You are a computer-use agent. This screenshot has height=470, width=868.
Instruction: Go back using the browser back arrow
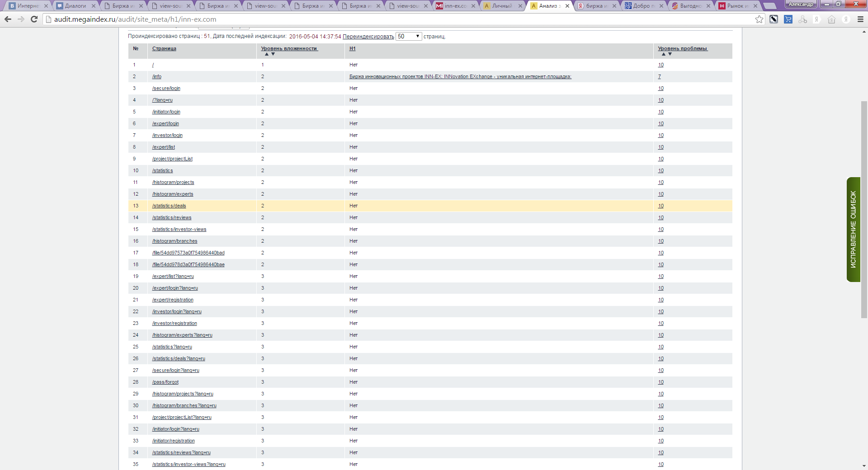[8, 19]
